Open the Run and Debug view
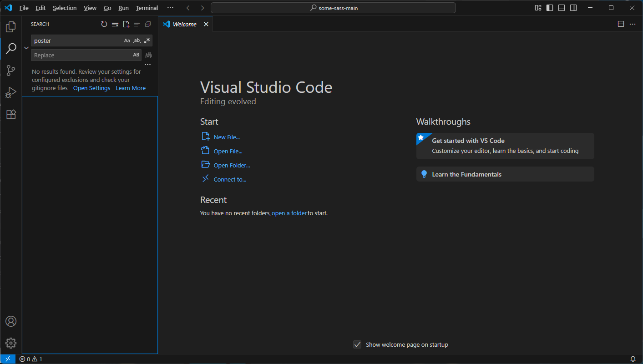Screen dimensions: 643x364 pyautogui.click(x=11, y=92)
